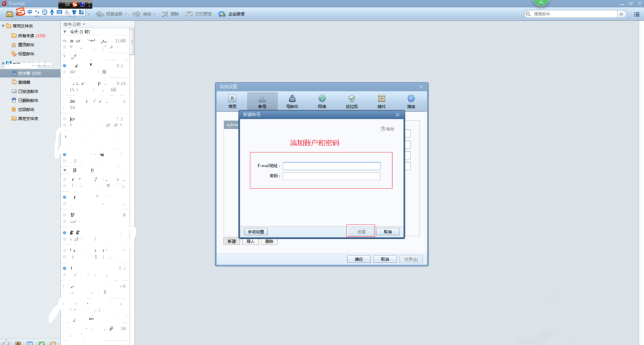Close the New Account dialog
Image resolution: width=644 pixels, height=345 pixels.
click(x=397, y=115)
